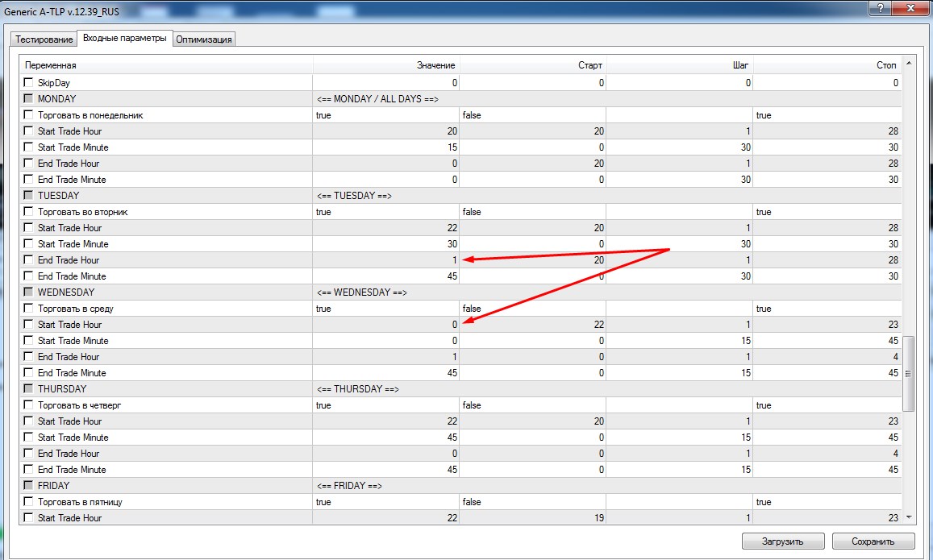
Task: Select the '<== FRIDAY ==>' value cell
Action: (607, 486)
